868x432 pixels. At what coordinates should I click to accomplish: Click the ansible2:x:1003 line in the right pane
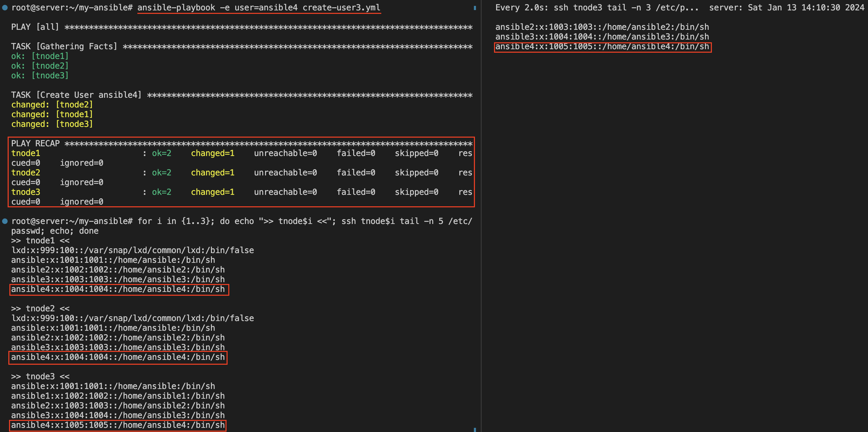coord(602,27)
